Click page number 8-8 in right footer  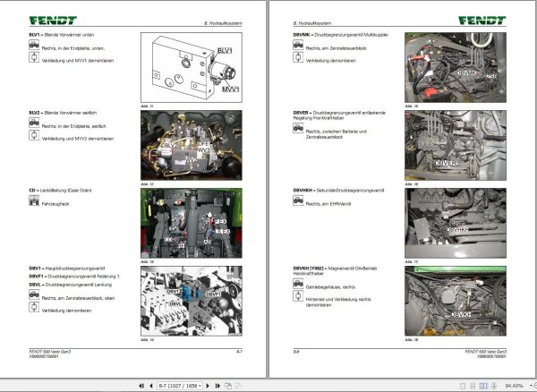pyautogui.click(x=296, y=352)
